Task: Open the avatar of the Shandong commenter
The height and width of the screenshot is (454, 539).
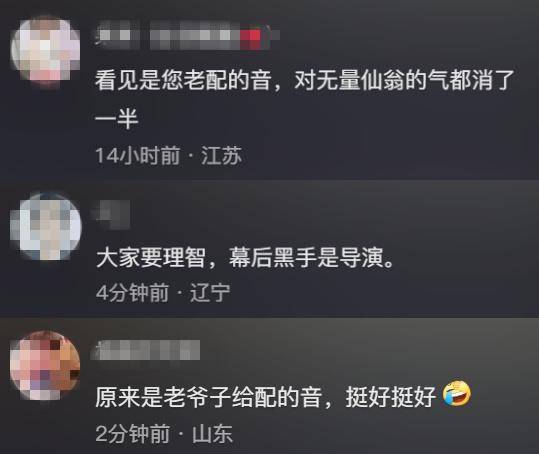Action: [x=45, y=365]
